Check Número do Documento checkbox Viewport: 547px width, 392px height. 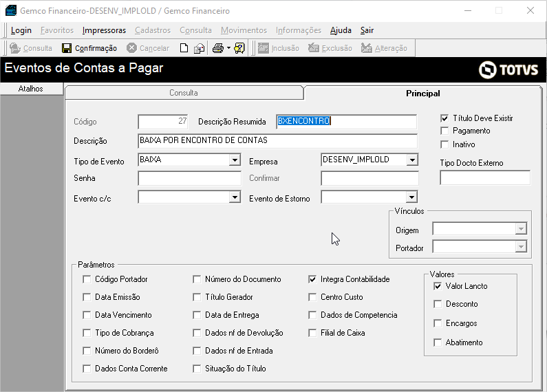click(197, 279)
